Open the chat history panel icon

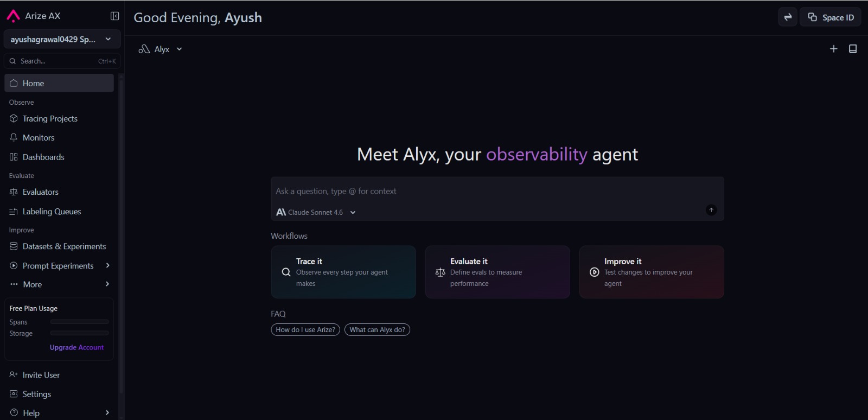(853, 49)
